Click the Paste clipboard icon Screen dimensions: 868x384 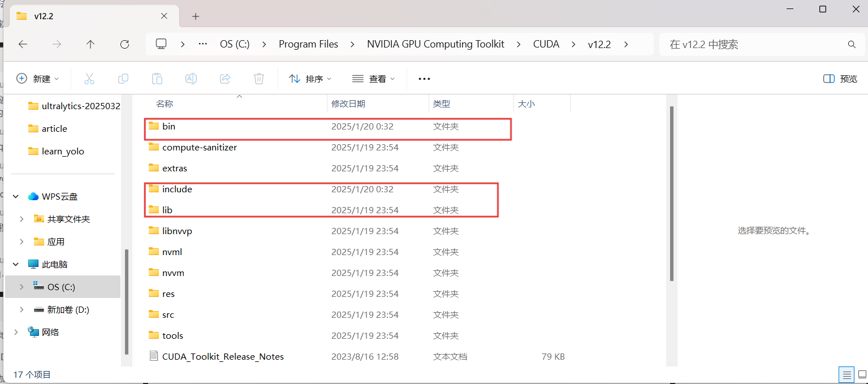(157, 79)
